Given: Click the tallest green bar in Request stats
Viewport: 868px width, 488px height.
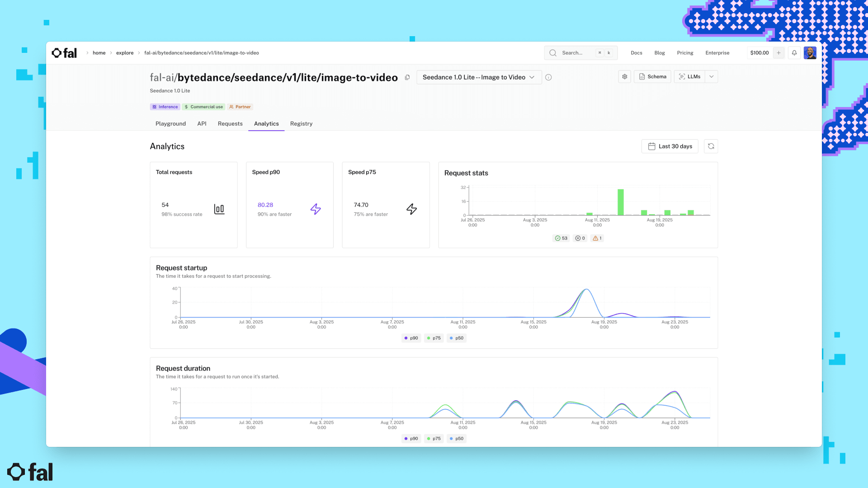Looking at the screenshot, I should (621, 202).
